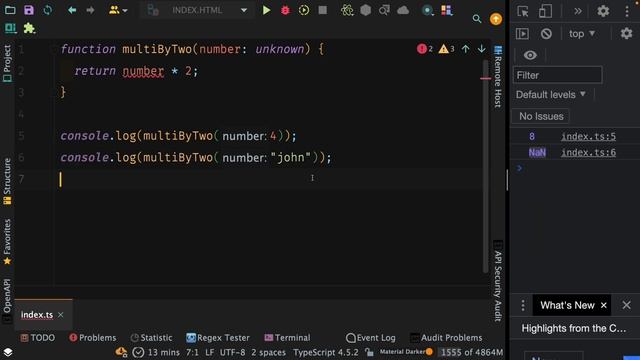Click the gray hexagon toolbar icon

[366, 10]
